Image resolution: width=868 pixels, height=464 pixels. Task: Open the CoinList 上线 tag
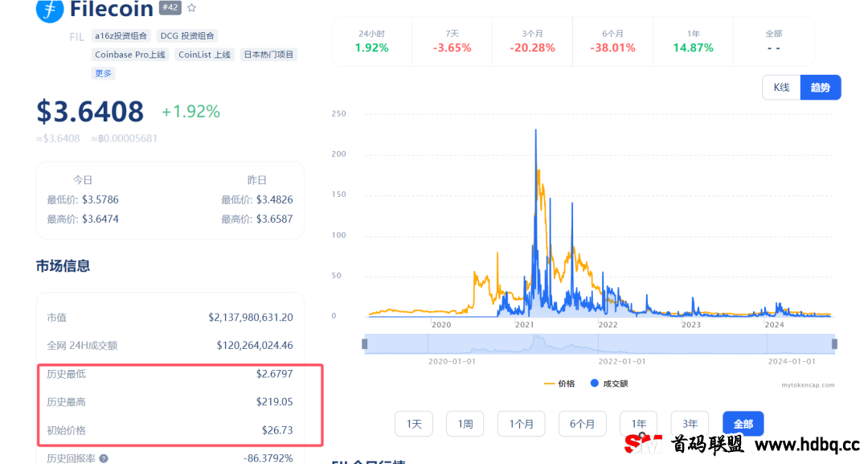coord(204,55)
